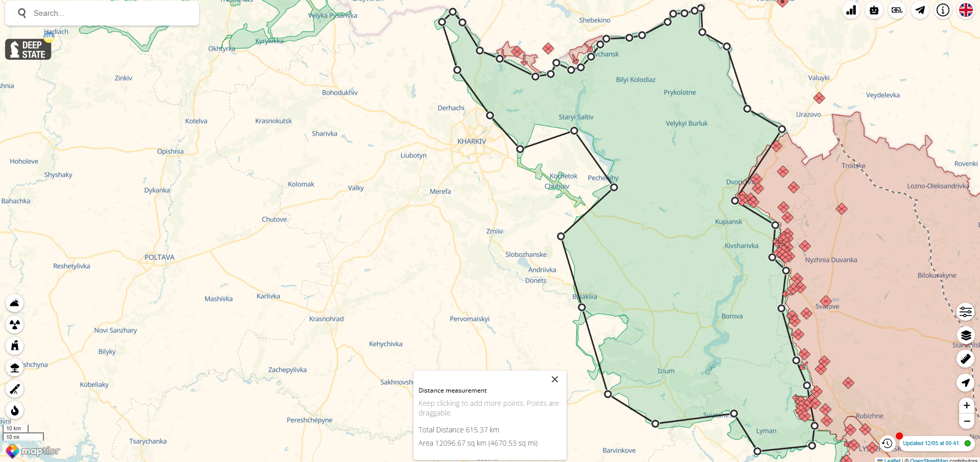Click the Merefa map label

click(x=440, y=191)
